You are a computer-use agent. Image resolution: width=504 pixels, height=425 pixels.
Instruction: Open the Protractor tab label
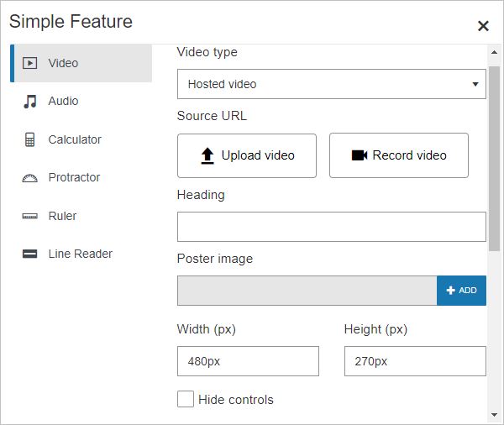74,178
